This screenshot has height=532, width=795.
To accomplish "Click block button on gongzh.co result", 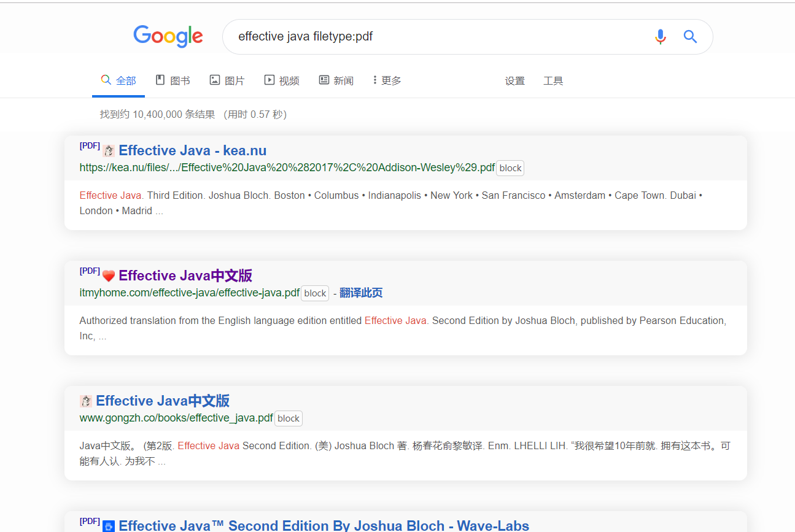I will pos(289,418).
